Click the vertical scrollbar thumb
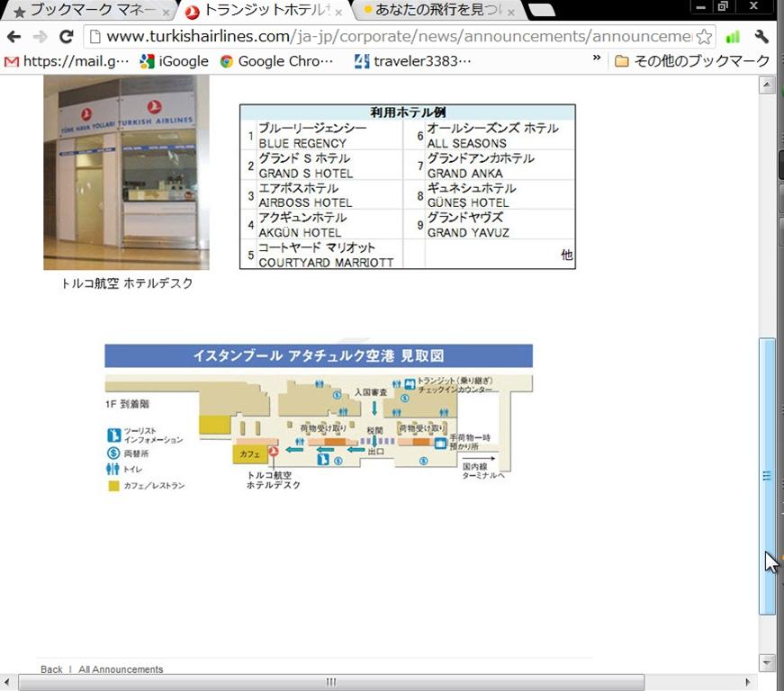 click(x=767, y=477)
